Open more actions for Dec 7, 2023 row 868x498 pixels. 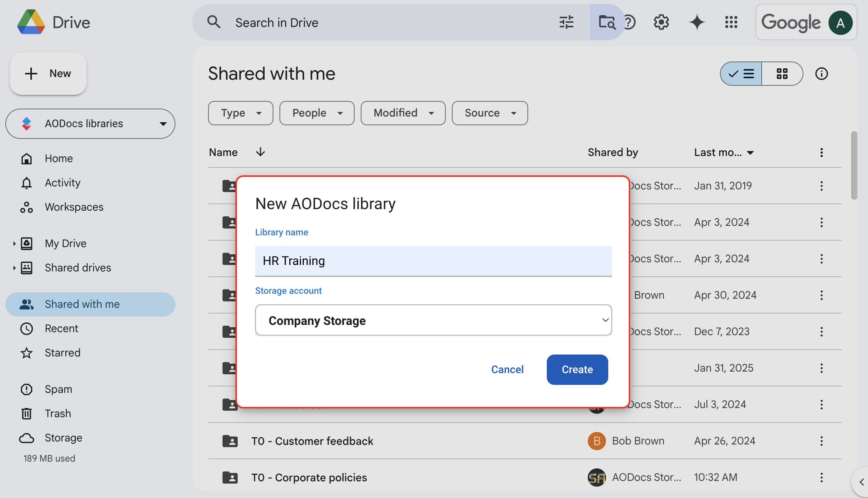(x=821, y=332)
